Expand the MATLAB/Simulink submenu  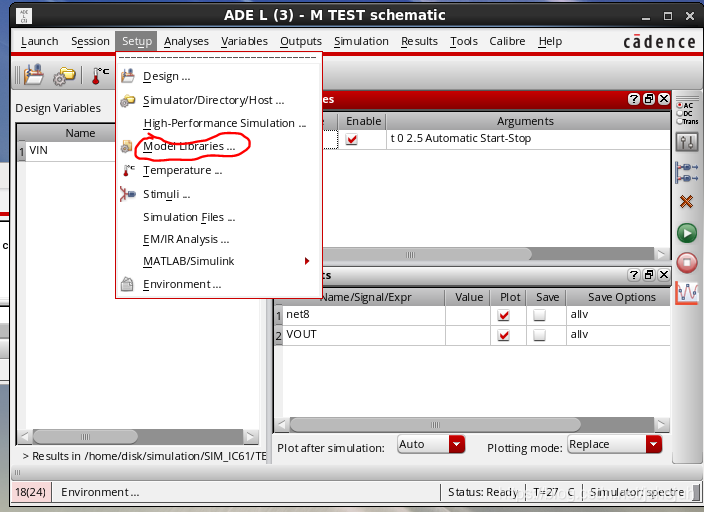click(x=220, y=261)
